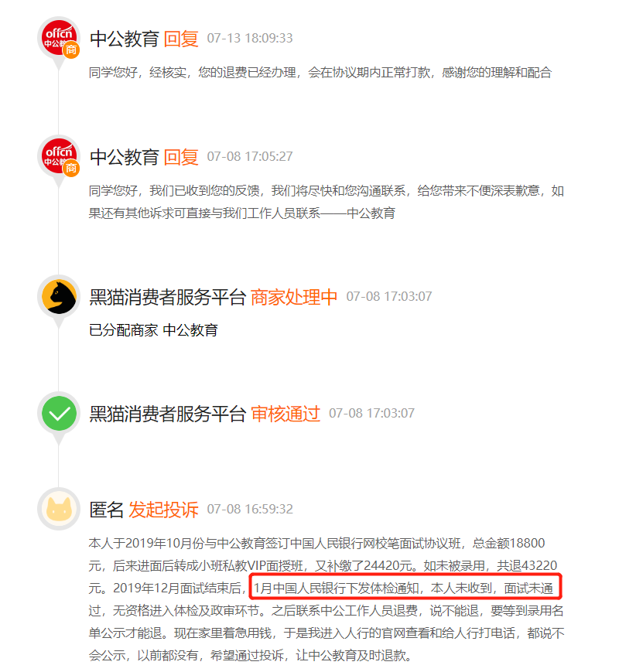This screenshot has height=672, width=619.
Task: Click the anonymous user cat avatar
Action: 60,509
